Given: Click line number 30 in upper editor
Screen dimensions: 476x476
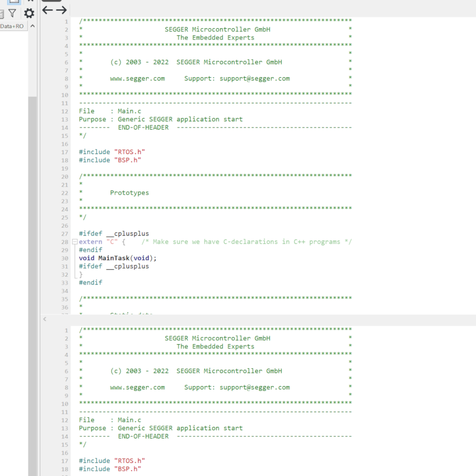Looking at the screenshot, I should pos(64,258).
